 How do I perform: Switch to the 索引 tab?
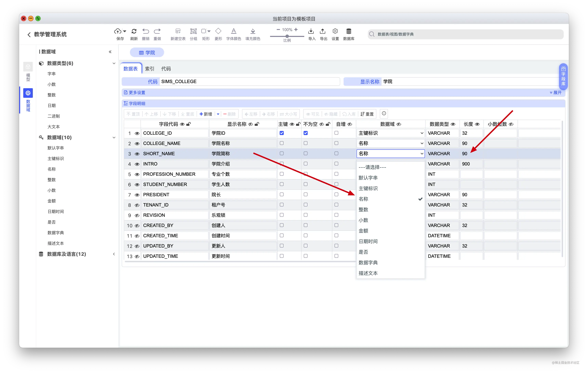point(149,69)
